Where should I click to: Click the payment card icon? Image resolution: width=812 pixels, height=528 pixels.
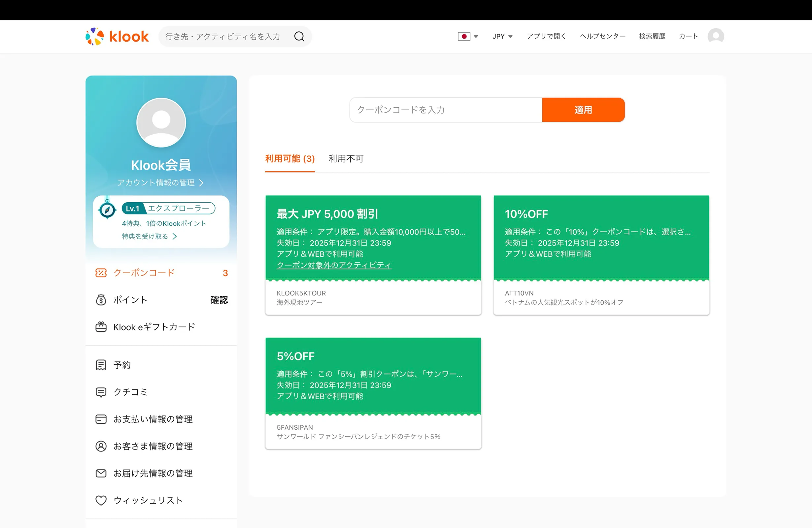(101, 419)
